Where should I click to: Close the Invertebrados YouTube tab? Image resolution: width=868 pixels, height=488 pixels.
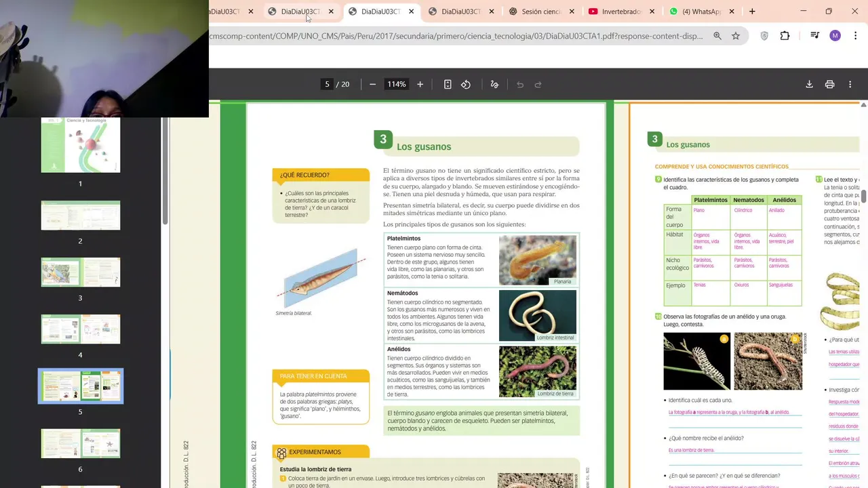652,12
